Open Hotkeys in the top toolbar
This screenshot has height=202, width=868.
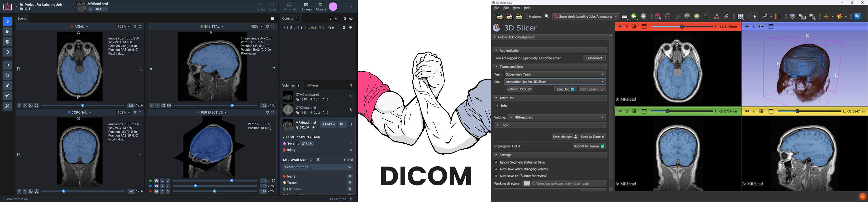(x=306, y=7)
